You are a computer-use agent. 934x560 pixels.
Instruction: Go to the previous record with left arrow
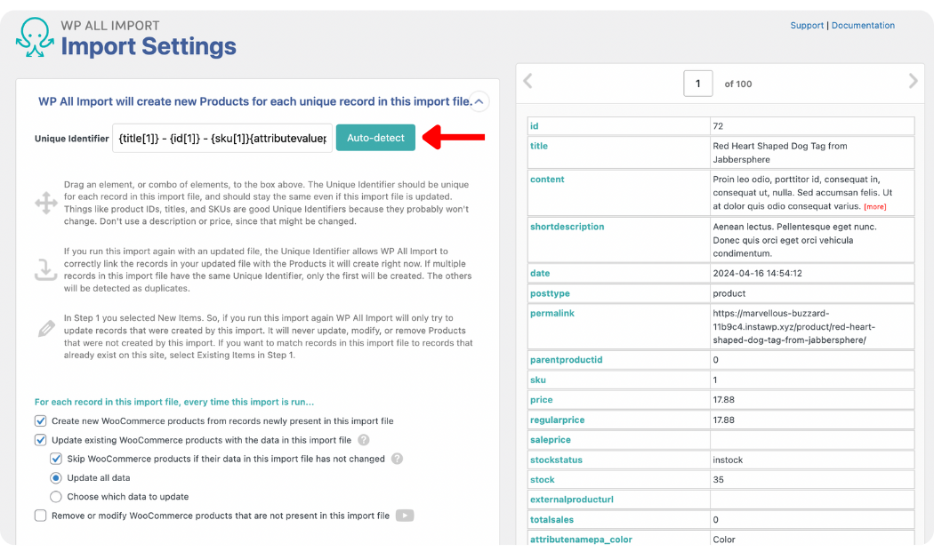pyautogui.click(x=527, y=82)
